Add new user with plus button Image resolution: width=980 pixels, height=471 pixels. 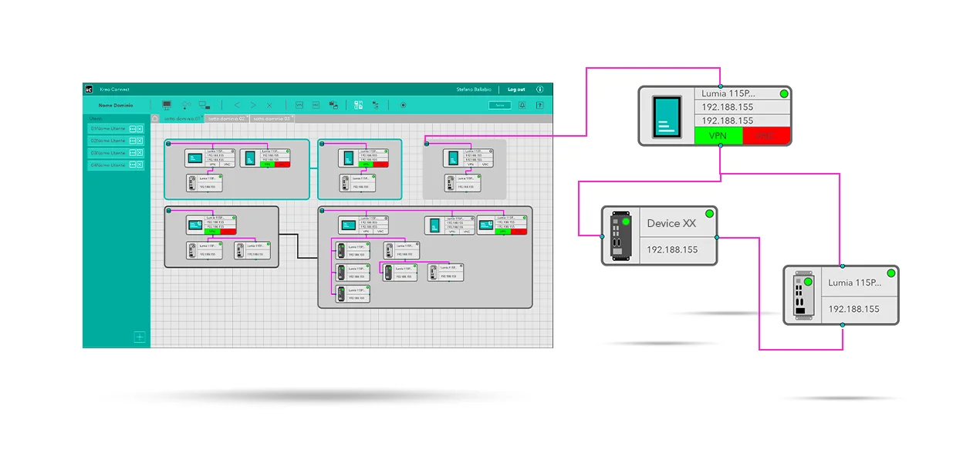[x=140, y=337]
